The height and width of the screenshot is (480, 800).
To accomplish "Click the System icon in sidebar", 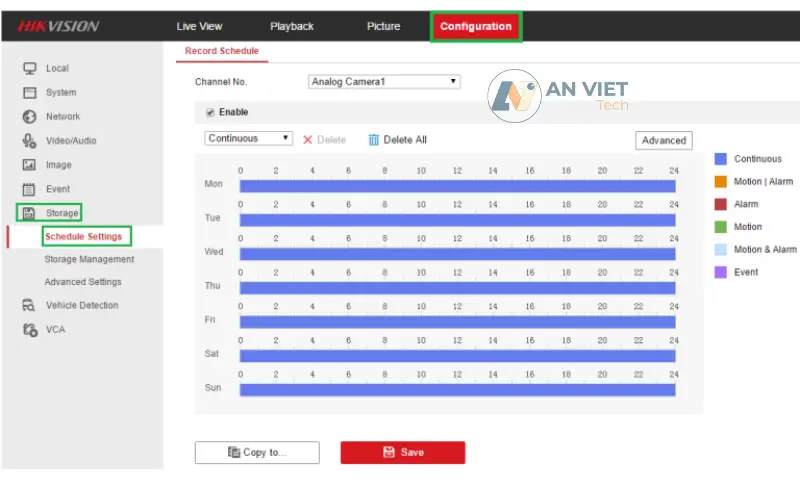I will 29,92.
